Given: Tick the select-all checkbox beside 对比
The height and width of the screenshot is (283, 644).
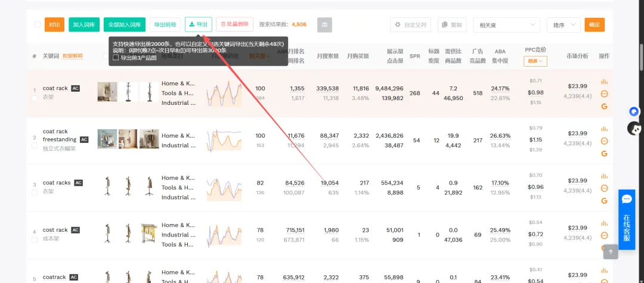Looking at the screenshot, I should click(x=38, y=24).
